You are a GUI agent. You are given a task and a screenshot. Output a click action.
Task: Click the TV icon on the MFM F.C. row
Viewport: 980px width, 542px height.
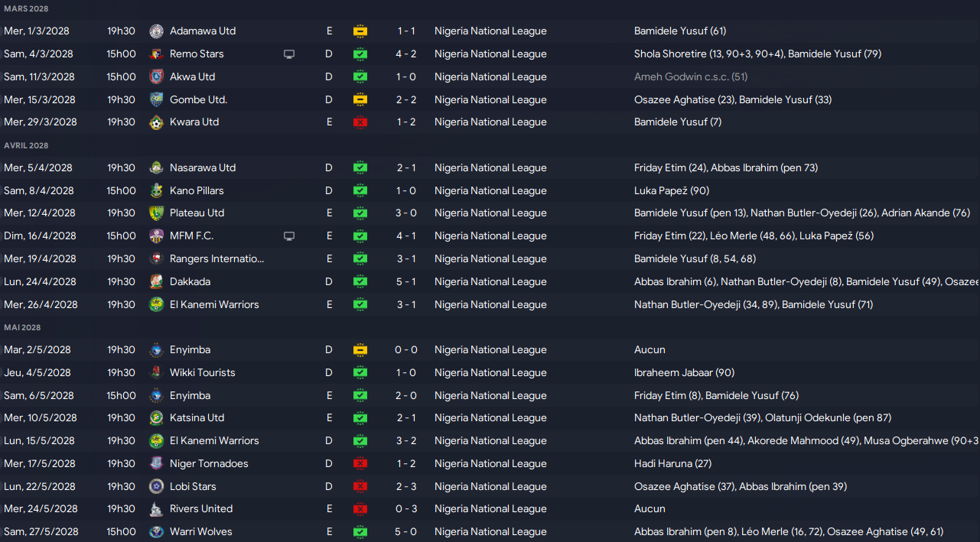pyautogui.click(x=289, y=236)
